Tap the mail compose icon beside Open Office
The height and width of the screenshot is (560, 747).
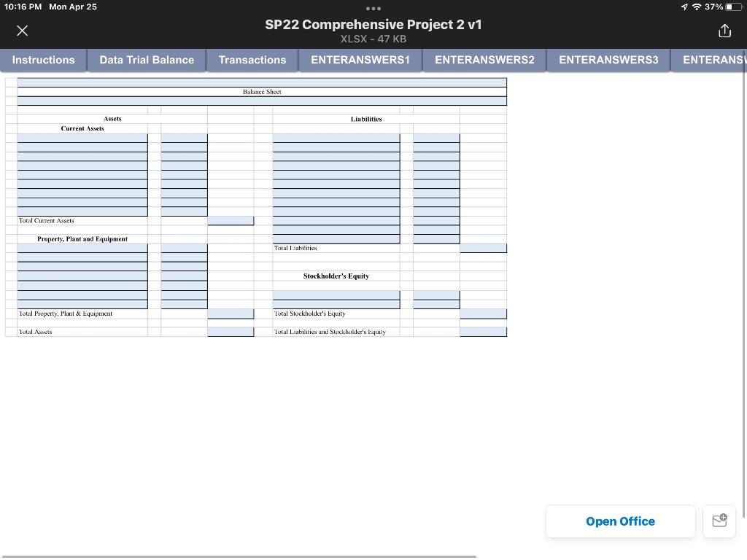tap(719, 521)
